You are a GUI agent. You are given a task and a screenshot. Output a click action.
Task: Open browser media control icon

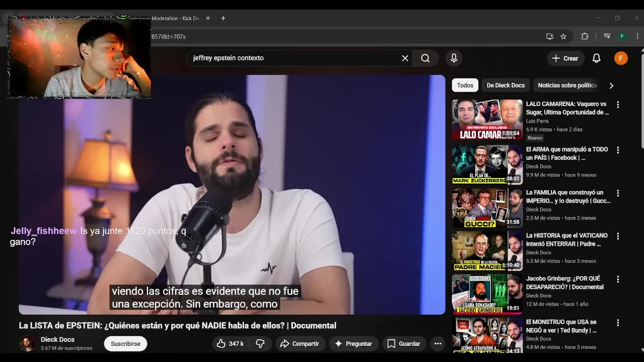tap(607, 36)
